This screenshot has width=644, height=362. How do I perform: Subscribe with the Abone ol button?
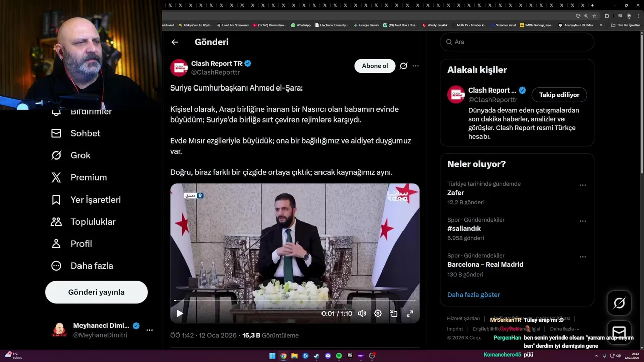[x=375, y=66]
